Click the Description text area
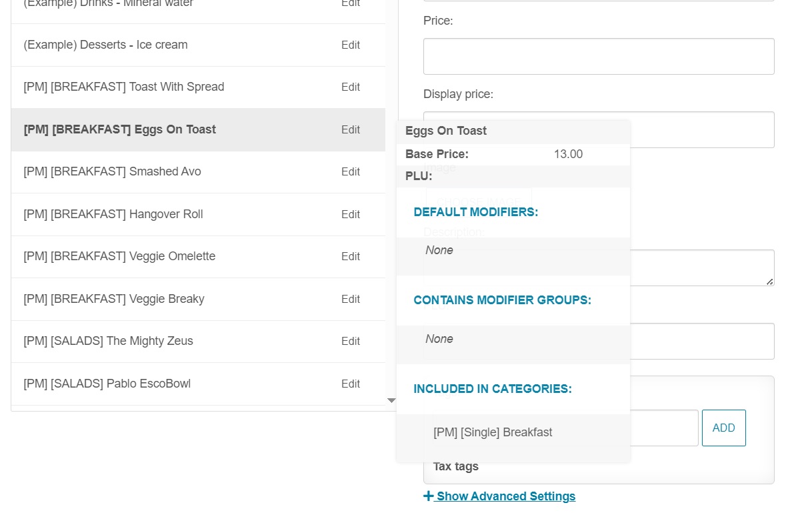This screenshot has width=812, height=513. pyautogui.click(x=700, y=268)
